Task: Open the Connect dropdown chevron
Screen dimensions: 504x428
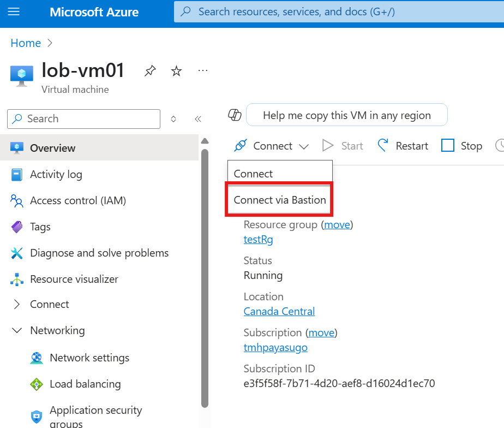Action: click(304, 147)
